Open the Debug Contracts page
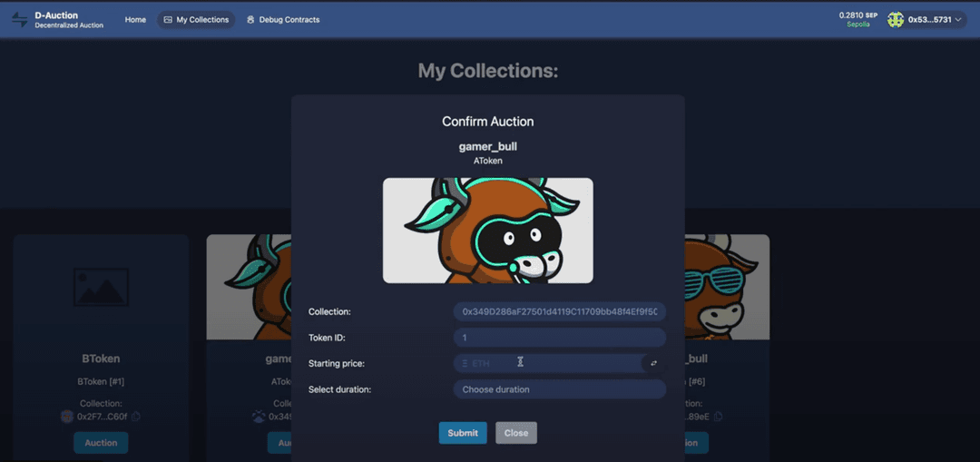980x462 pixels. tap(282, 20)
